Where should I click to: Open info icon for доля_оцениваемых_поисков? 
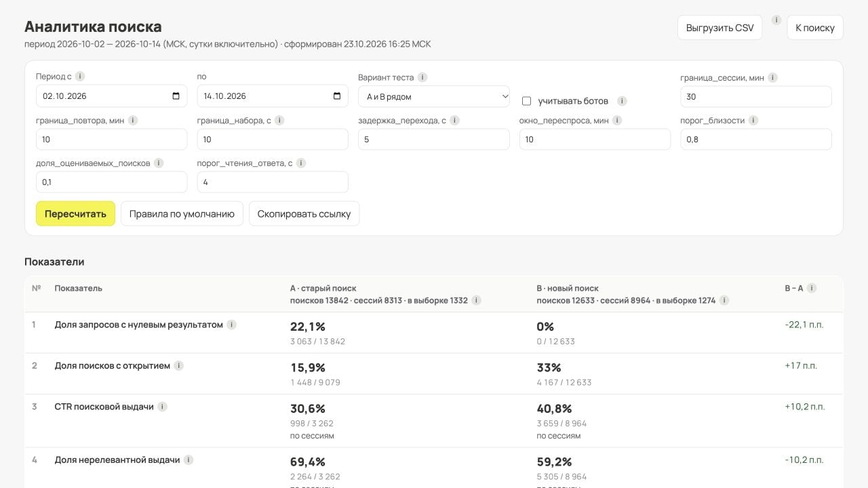click(x=159, y=163)
